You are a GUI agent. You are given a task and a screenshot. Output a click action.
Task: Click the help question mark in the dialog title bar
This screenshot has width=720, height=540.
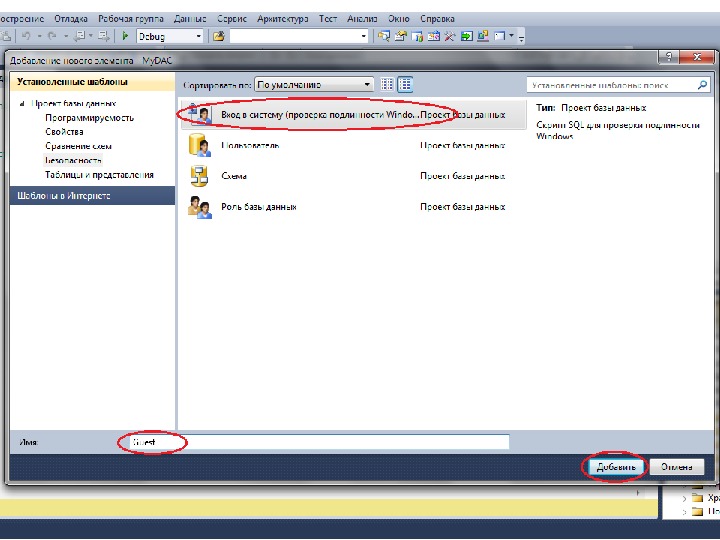(669, 57)
